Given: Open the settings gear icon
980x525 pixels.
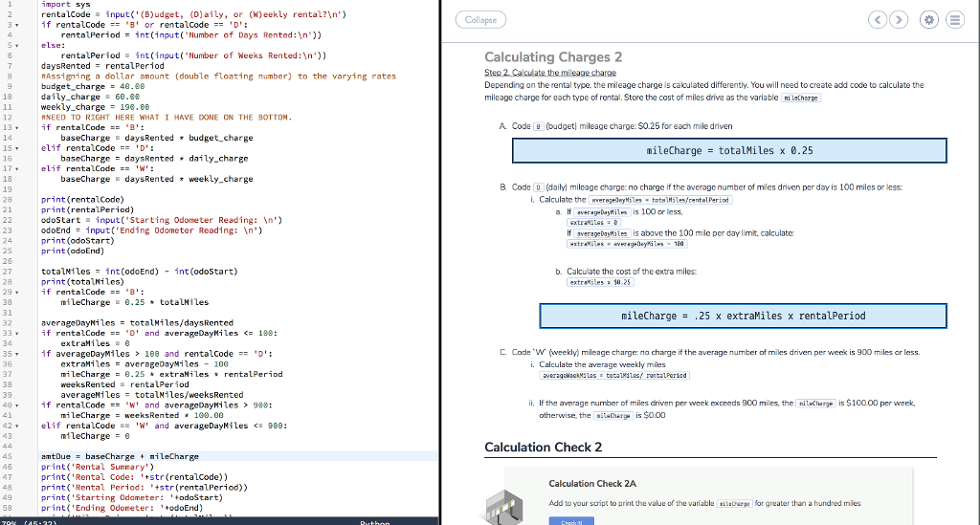Looking at the screenshot, I should point(929,20).
